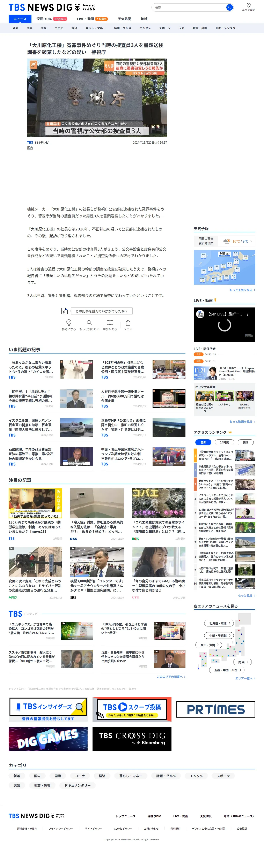Open the LIVE video player options menu

(248, 314)
